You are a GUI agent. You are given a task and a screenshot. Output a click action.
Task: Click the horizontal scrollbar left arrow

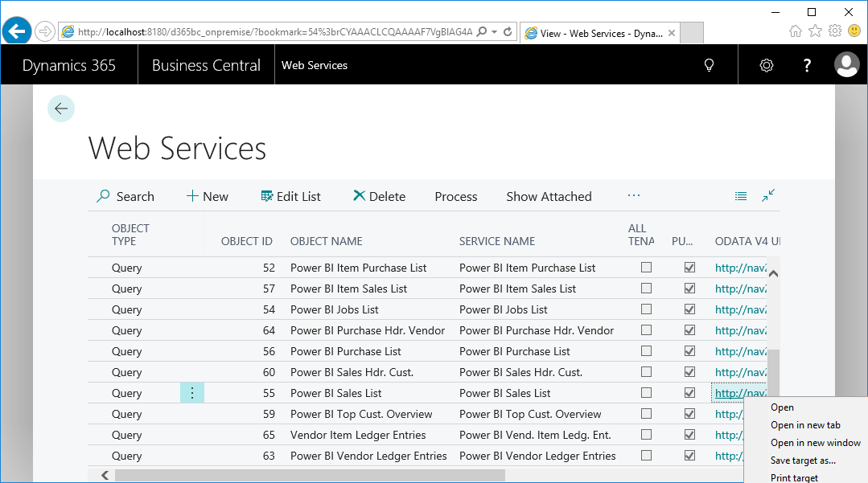105,475
